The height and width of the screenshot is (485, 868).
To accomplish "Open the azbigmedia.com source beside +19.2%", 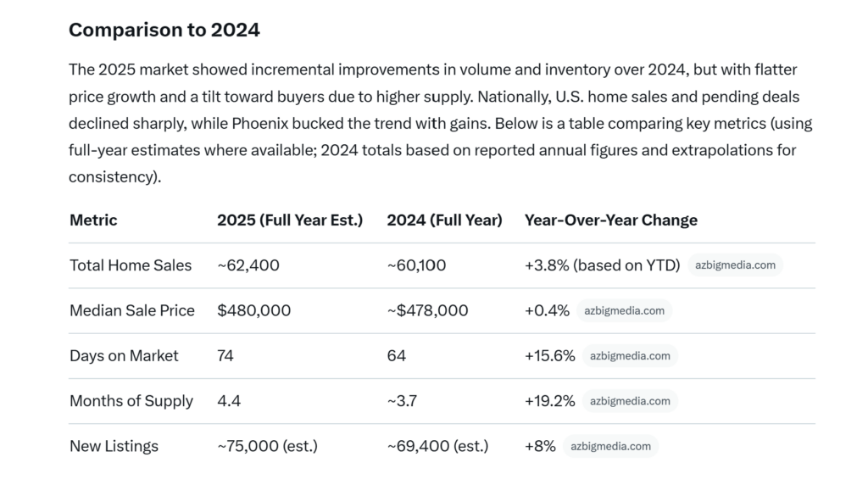I will tap(630, 401).
